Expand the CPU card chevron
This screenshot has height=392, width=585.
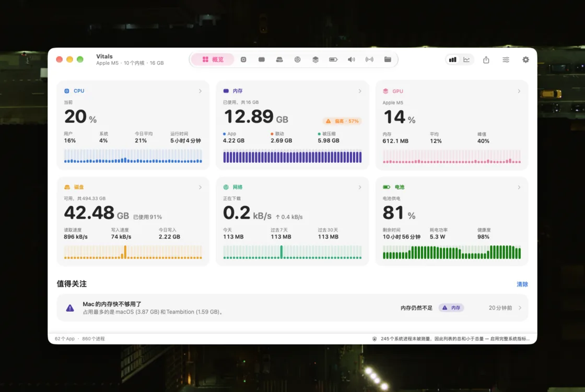click(x=201, y=91)
